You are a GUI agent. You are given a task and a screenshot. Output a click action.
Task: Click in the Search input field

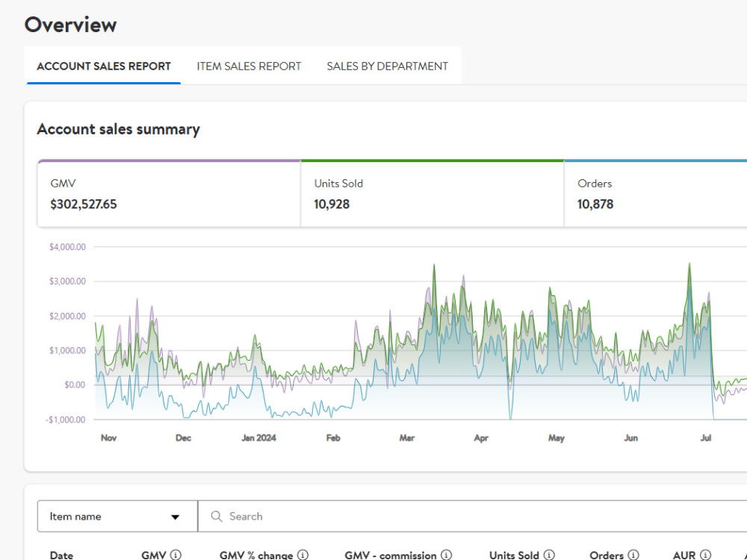click(472, 516)
